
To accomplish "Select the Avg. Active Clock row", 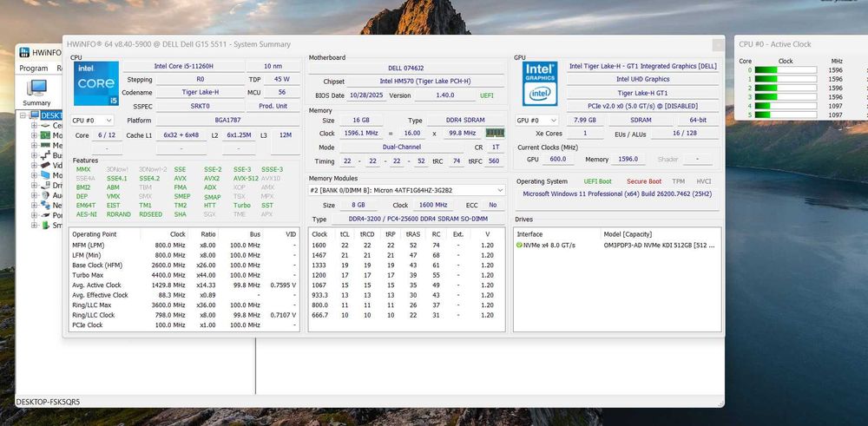I will (x=184, y=285).
